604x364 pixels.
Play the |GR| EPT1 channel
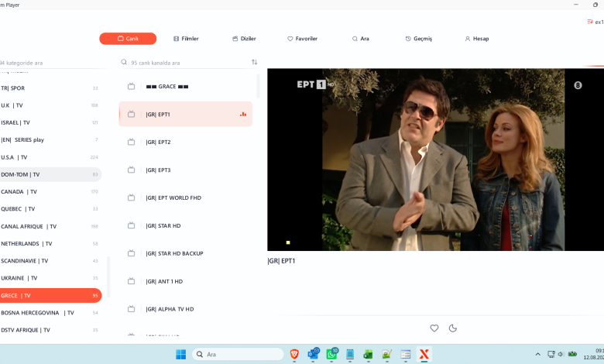[x=185, y=114]
